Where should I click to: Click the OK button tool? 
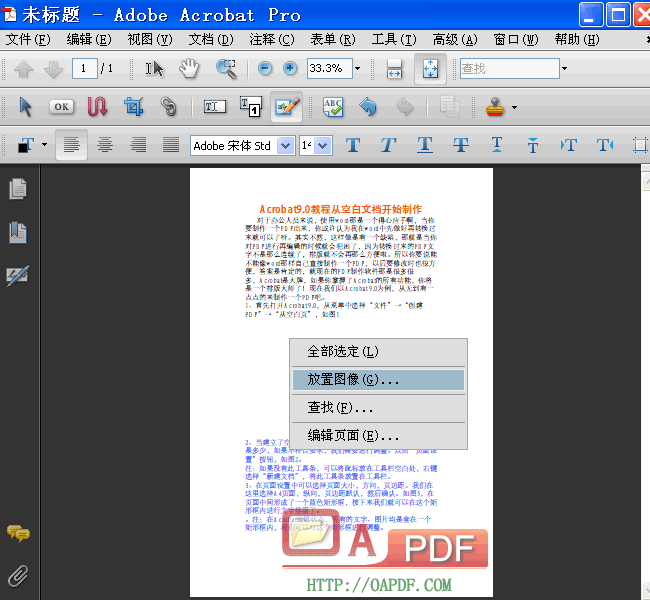click(61, 107)
